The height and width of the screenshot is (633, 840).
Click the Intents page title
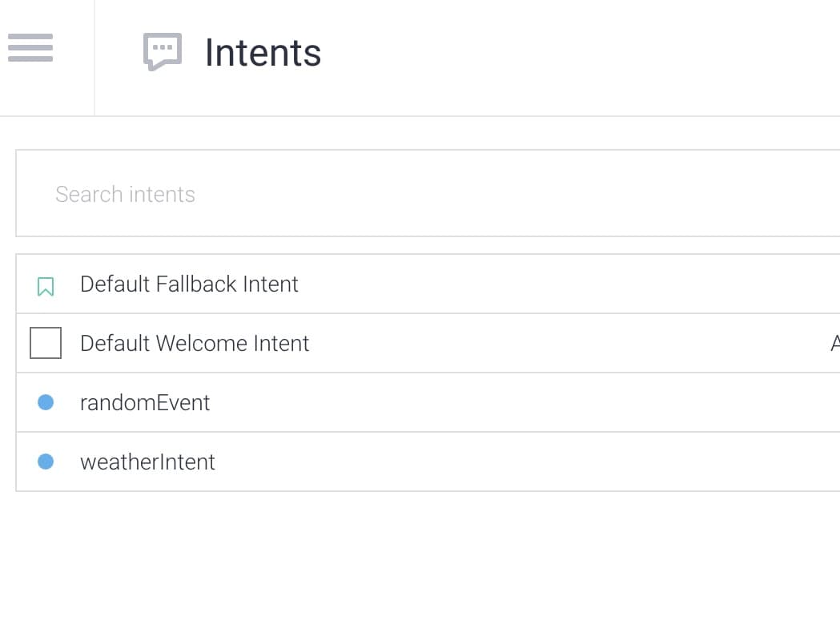pyautogui.click(x=263, y=53)
